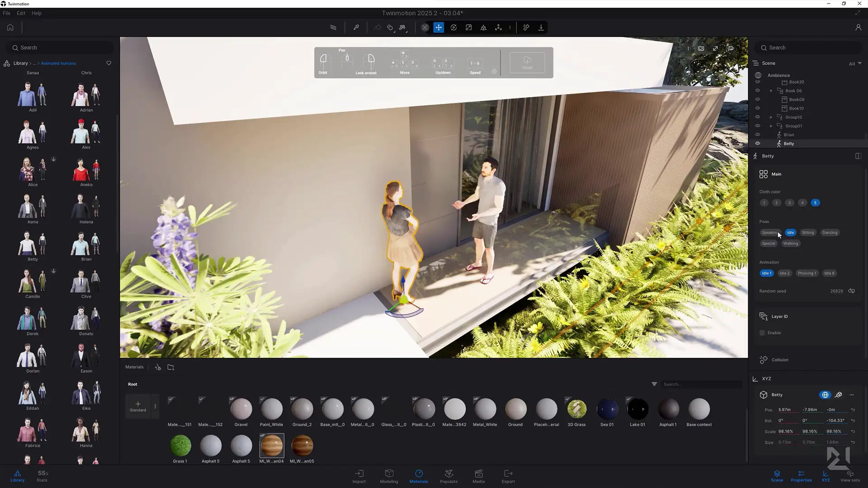Toggle visibility of Brian in scene
The height and width of the screenshot is (488, 868).
click(x=758, y=135)
